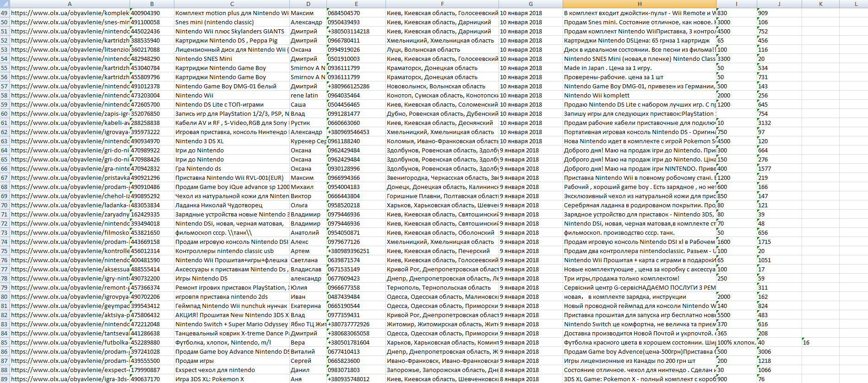
Task: Select column F header
Action: [442, 4]
